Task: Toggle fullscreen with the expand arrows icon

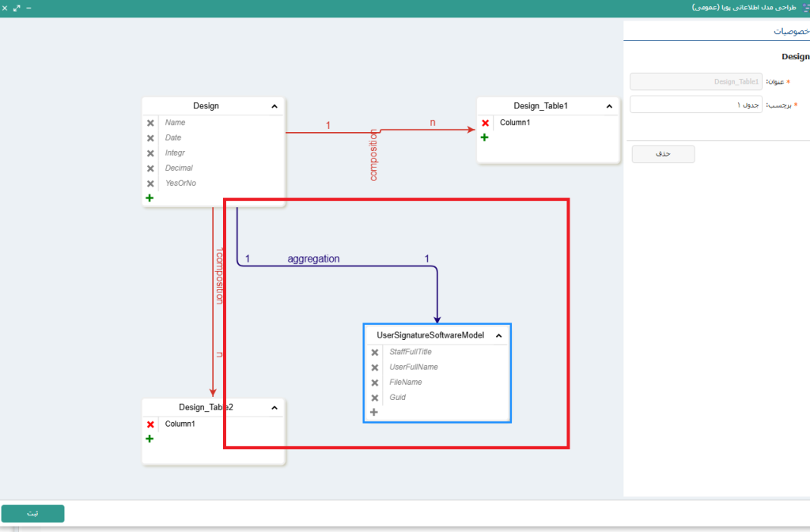Action: [17, 8]
